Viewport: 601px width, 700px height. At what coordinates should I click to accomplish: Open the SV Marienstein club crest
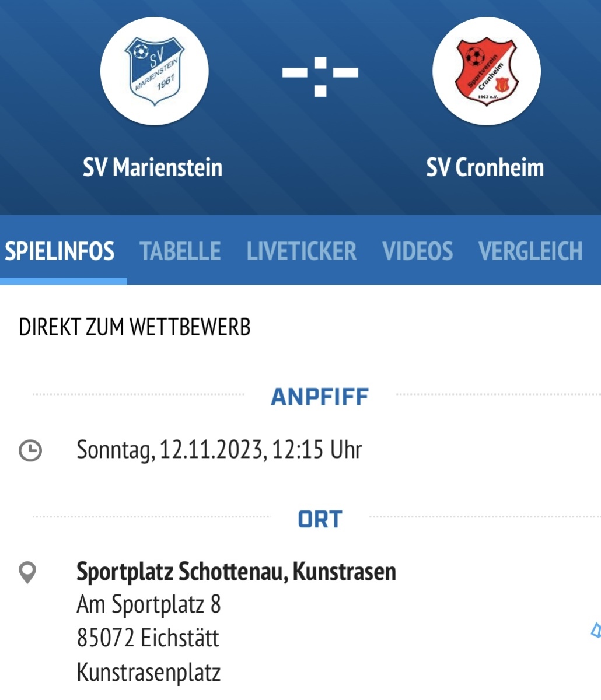154,71
